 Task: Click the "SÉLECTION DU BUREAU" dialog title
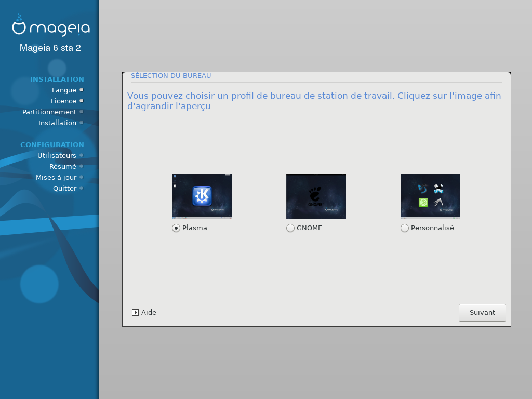171,76
